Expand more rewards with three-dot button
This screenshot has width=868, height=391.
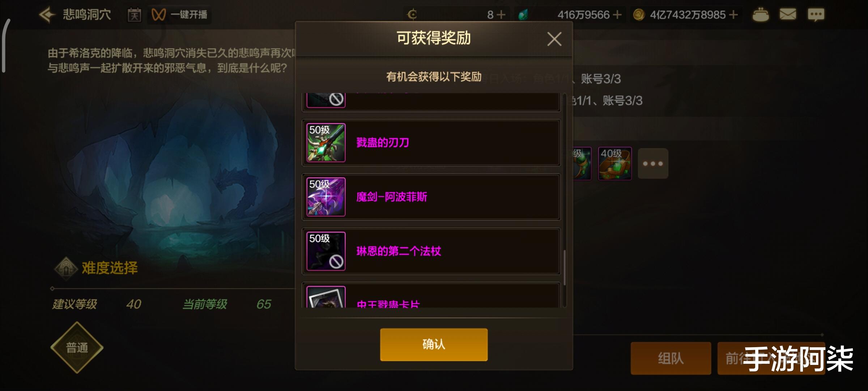(653, 163)
